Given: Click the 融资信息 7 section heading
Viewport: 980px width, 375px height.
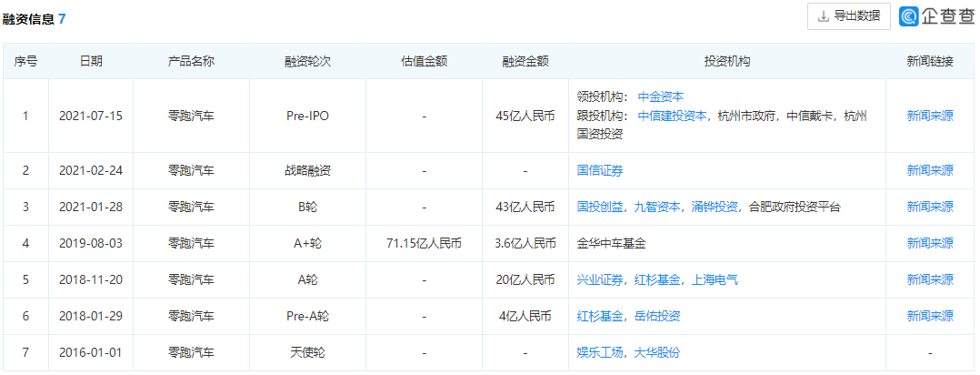Looking at the screenshot, I should [34, 19].
